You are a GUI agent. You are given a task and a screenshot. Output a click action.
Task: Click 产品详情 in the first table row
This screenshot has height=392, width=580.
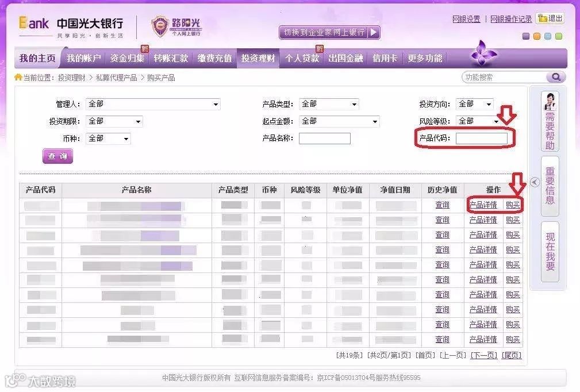[x=483, y=205]
